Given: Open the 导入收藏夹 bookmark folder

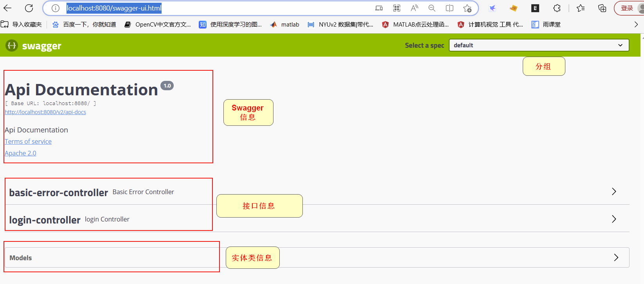Looking at the screenshot, I should (21, 24).
